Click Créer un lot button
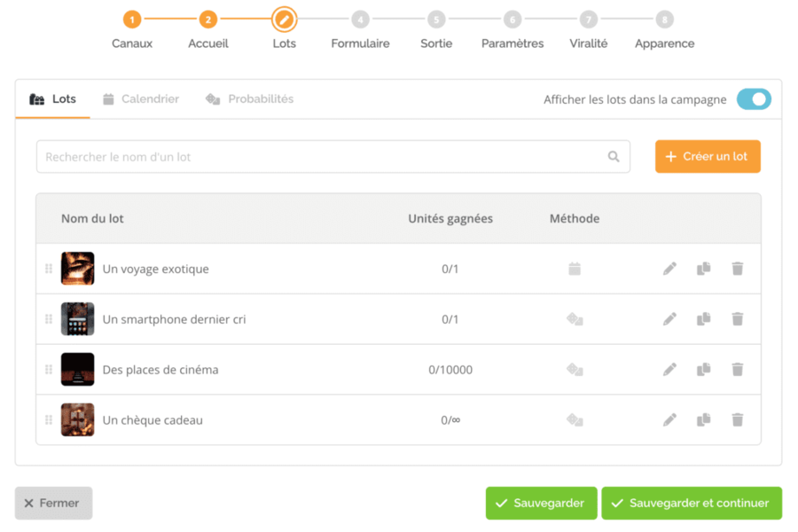798x532 pixels. tap(708, 156)
